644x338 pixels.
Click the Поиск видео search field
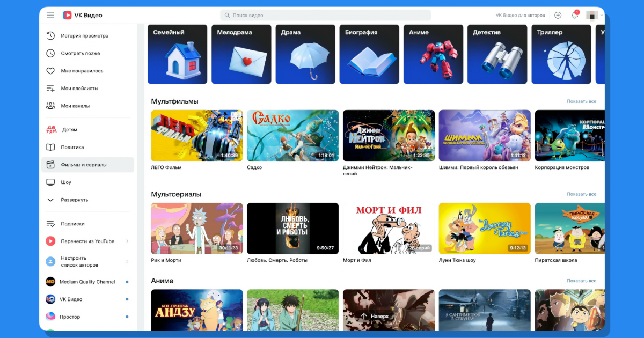pyautogui.click(x=325, y=16)
